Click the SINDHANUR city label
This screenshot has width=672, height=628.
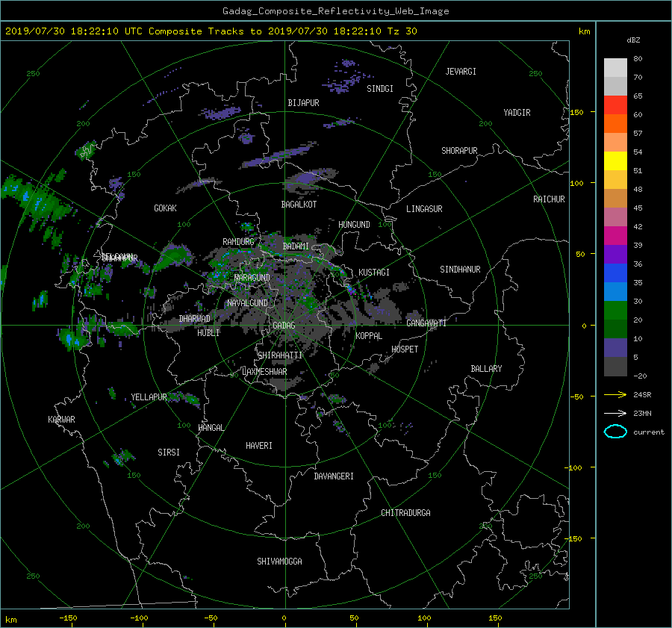(x=460, y=270)
